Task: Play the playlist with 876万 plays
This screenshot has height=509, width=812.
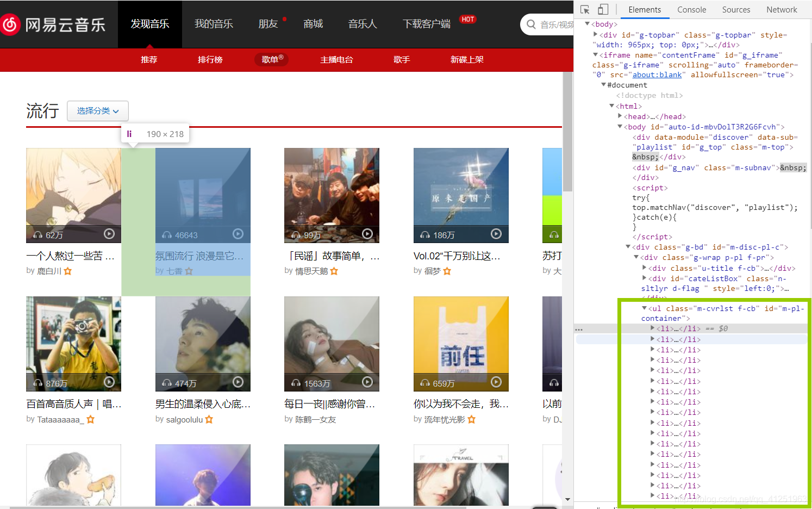Action: pyautogui.click(x=109, y=382)
